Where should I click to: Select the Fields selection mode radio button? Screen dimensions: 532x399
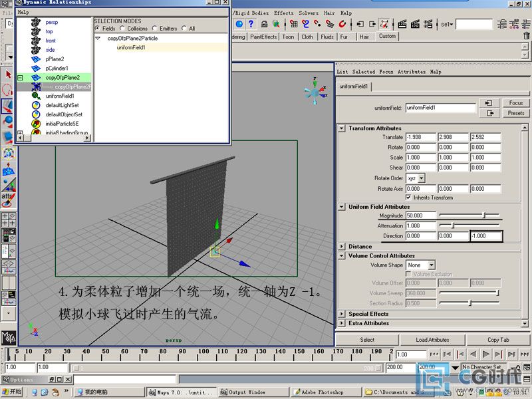pyautogui.click(x=97, y=29)
